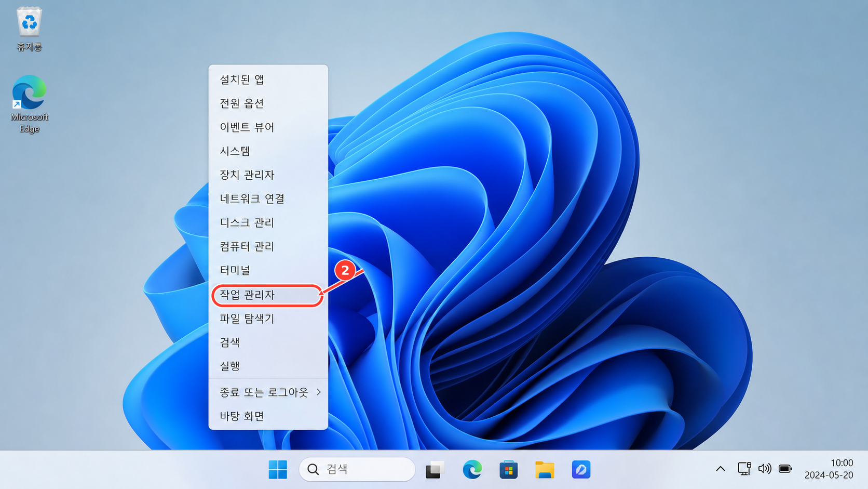Open the Recycle Bin desktop icon
The height and width of the screenshot is (489, 868).
pos(29,29)
